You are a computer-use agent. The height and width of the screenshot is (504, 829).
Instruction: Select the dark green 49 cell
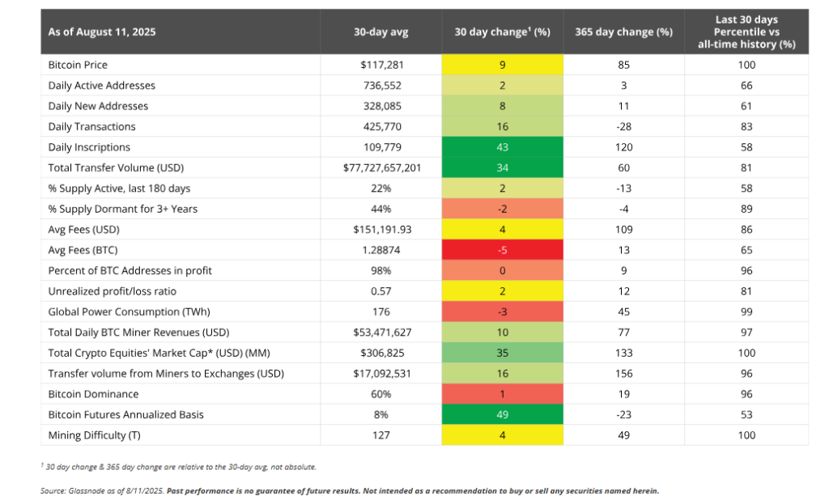502,414
